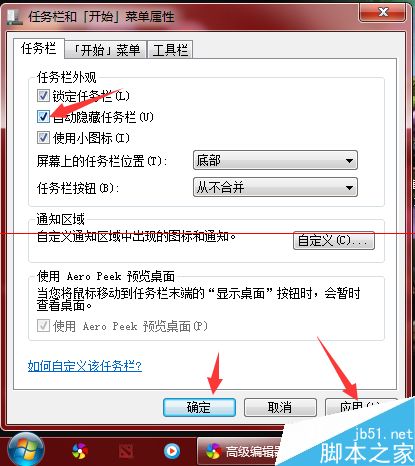This screenshot has width=415, height=466.
Task: Expand the 底部 combo box arrow
Action: [349, 161]
